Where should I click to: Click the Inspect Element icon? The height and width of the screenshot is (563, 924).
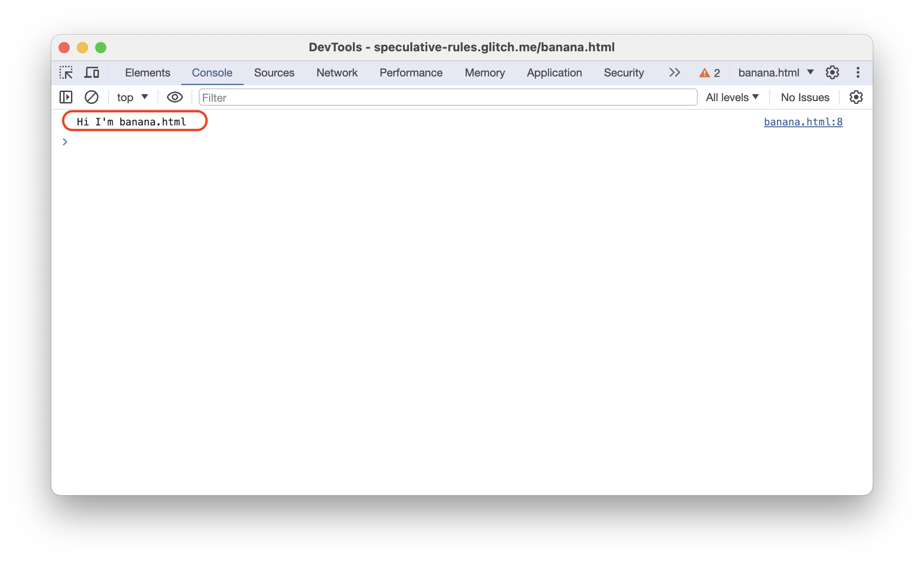[66, 73]
